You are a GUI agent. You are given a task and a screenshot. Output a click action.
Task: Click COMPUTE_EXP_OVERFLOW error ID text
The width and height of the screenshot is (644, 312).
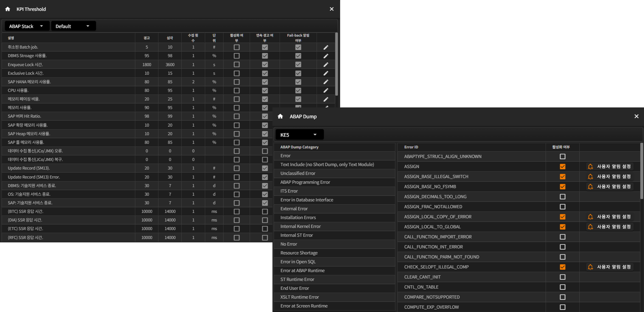point(431,307)
